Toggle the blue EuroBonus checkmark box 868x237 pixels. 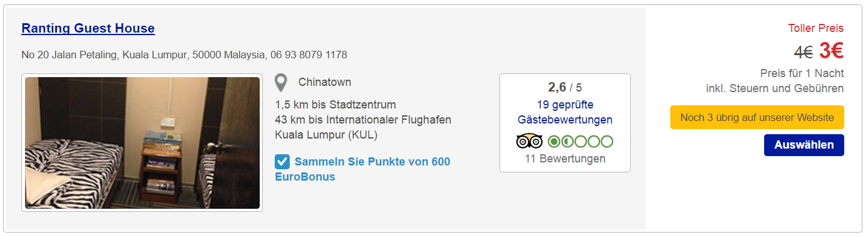click(282, 162)
